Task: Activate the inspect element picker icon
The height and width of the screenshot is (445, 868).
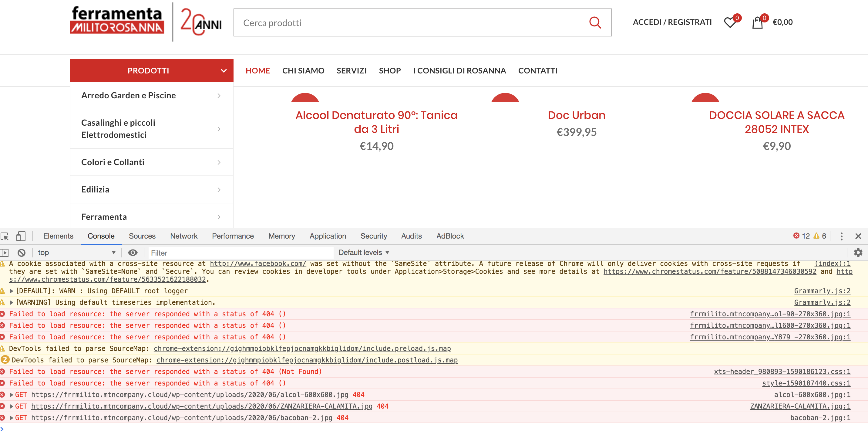Action: 5,236
